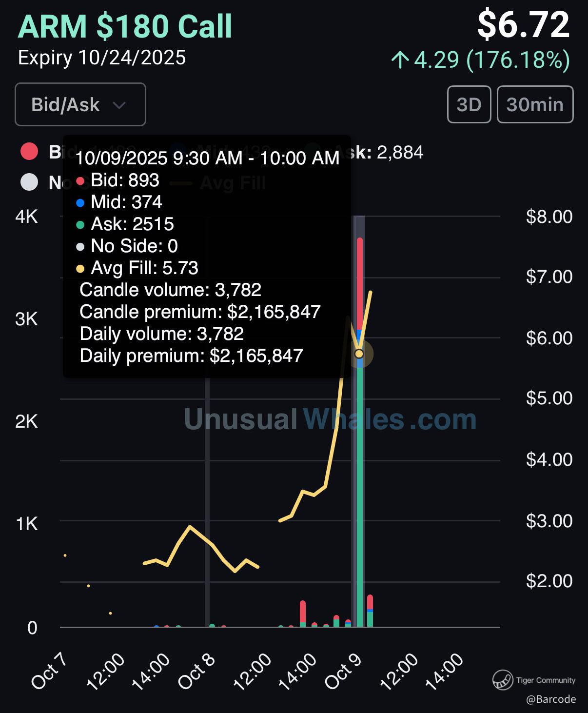Toggle the dimmed Avg Fill legend label
Screen dimensions: 588x713
(x=233, y=183)
